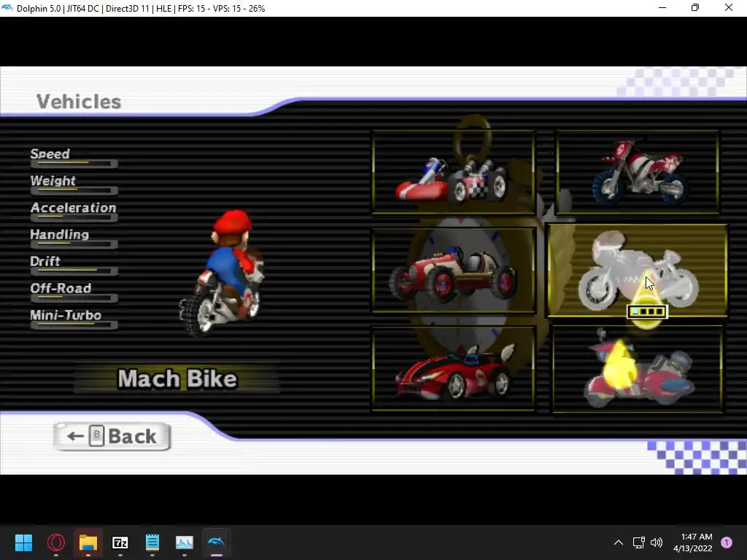Choose the Flame Runner bike at bottom right

638,370
